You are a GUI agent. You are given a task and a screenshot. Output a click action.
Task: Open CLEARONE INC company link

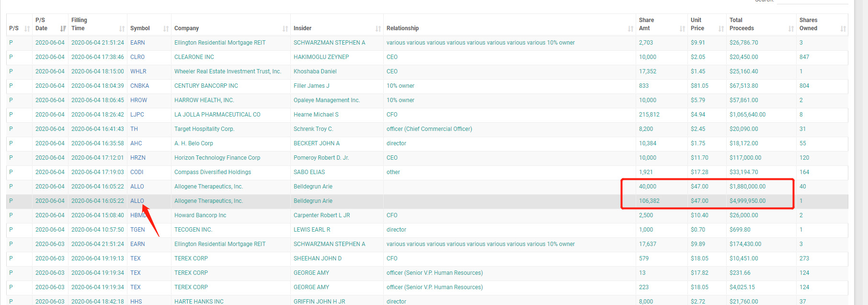pyautogui.click(x=194, y=57)
